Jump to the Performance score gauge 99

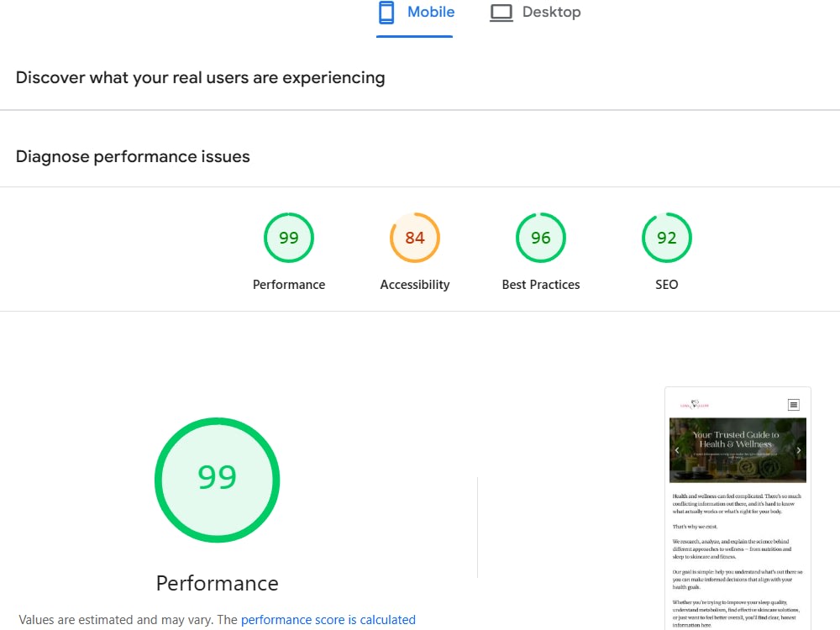coord(289,238)
